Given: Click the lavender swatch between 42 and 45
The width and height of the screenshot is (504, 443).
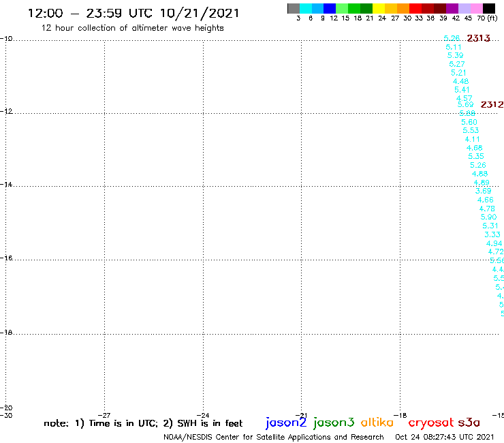Looking at the screenshot, I should point(464,8).
